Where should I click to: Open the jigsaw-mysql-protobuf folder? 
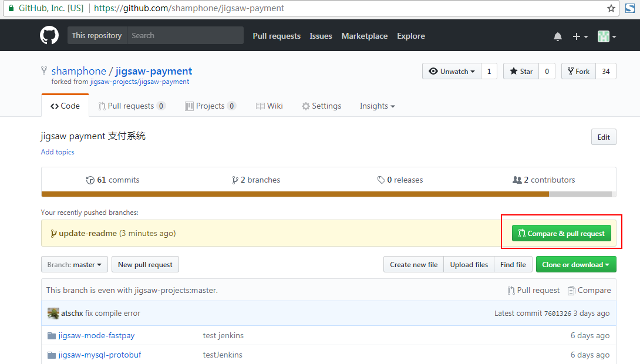[x=100, y=355]
